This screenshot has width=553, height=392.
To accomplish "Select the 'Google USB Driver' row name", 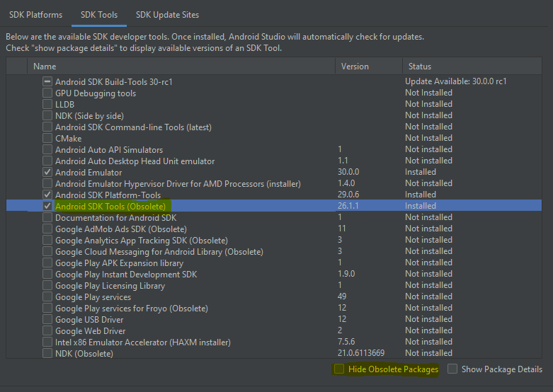I will [x=89, y=319].
